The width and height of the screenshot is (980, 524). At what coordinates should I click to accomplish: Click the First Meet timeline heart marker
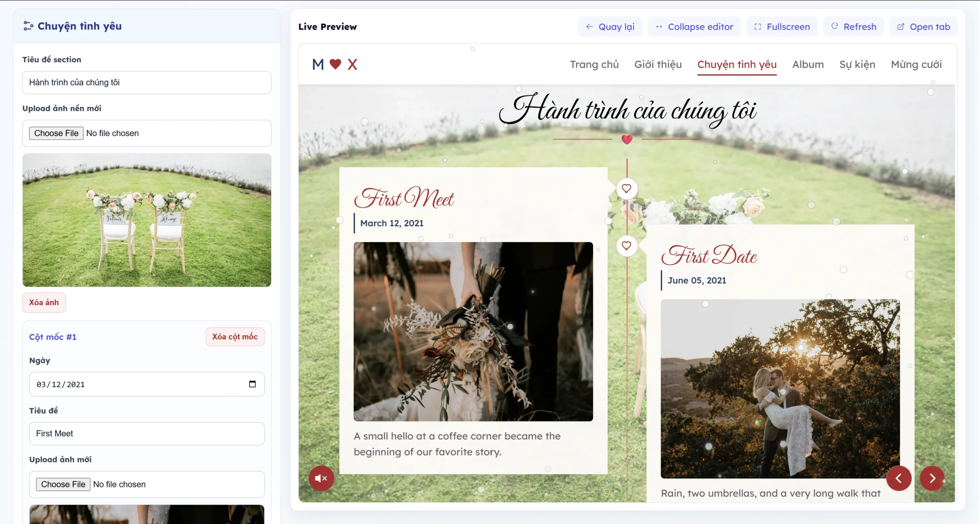[x=626, y=189]
